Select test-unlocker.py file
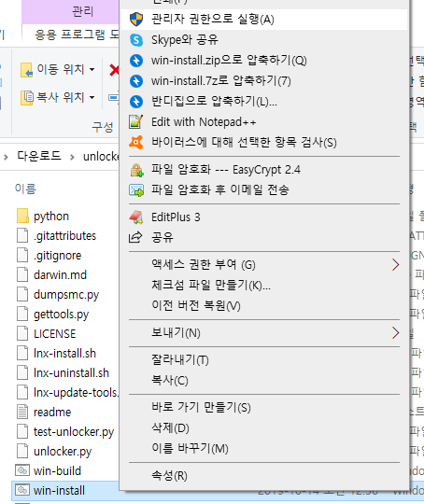 (x=65, y=432)
